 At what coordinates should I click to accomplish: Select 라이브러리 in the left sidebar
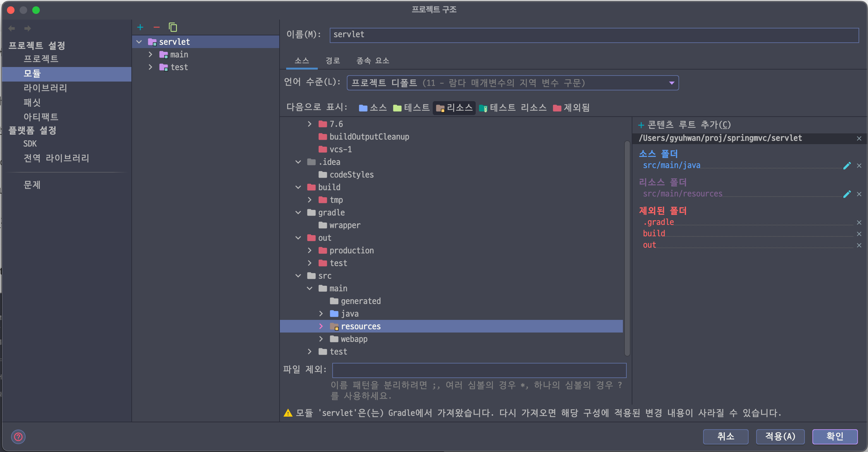point(45,88)
